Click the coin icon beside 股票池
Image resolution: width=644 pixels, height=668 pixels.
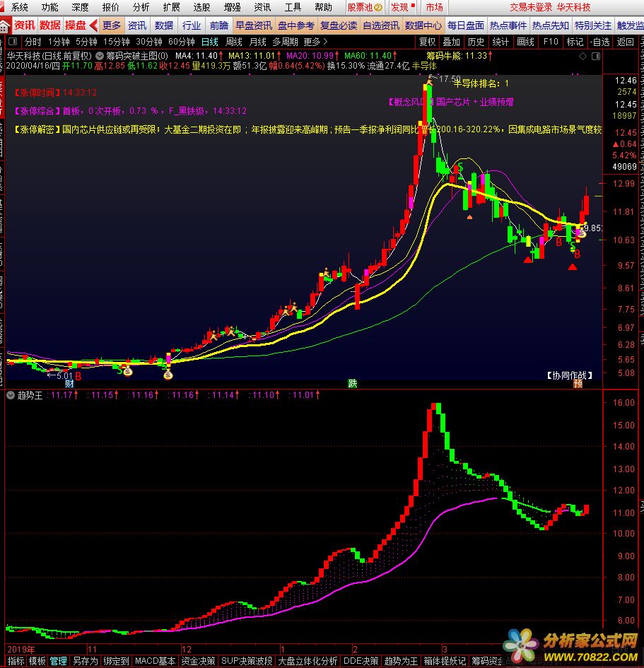[x=377, y=8]
